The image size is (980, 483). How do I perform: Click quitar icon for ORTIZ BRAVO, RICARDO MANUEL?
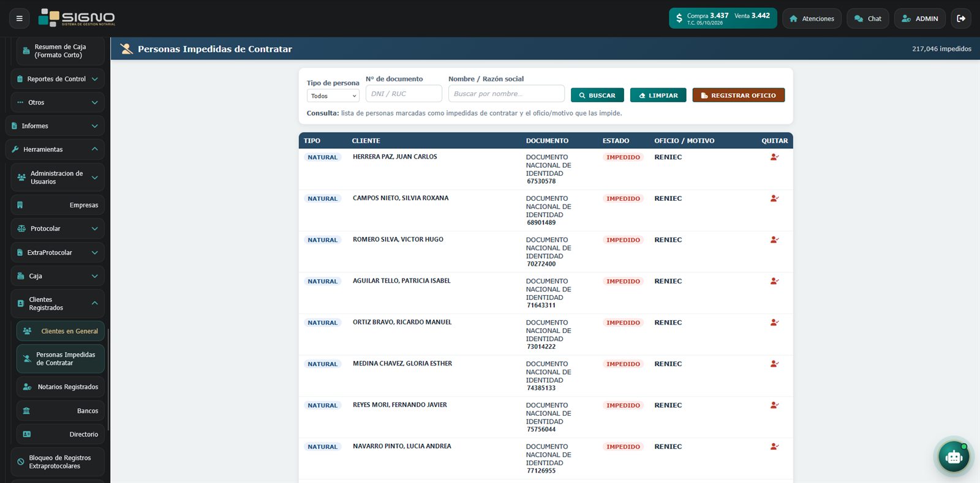[774, 323]
